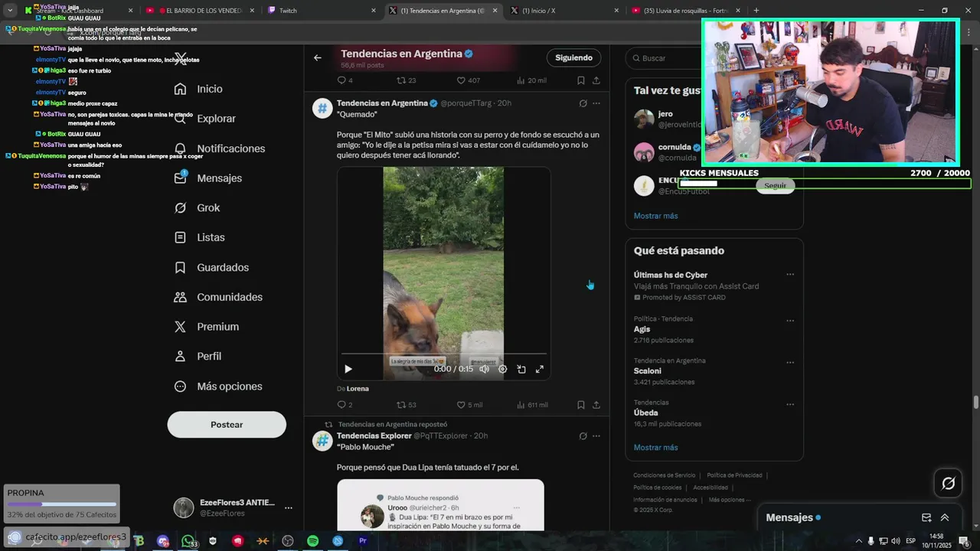Open Spotify from the taskbar
The height and width of the screenshot is (551, 980).
pos(312,541)
